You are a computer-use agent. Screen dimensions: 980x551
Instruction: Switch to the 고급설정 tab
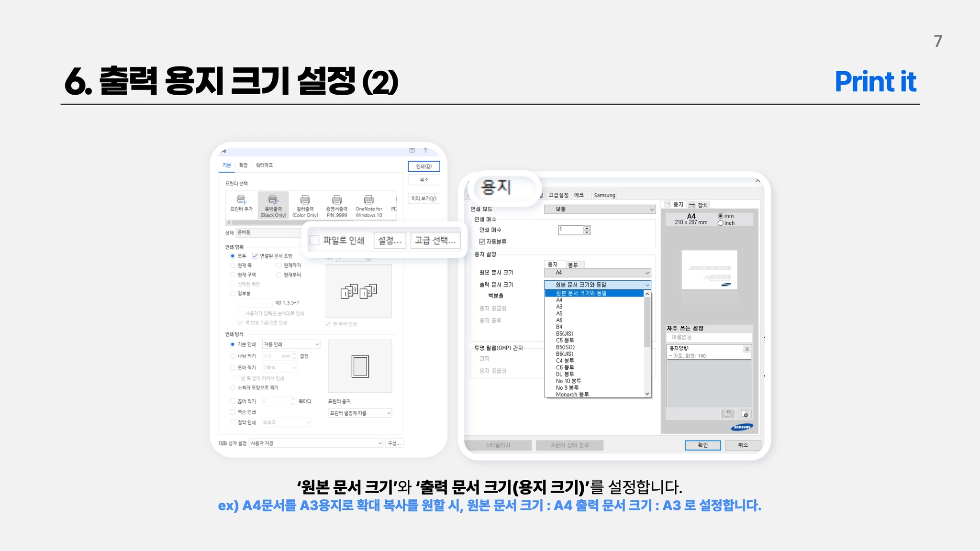click(x=558, y=195)
